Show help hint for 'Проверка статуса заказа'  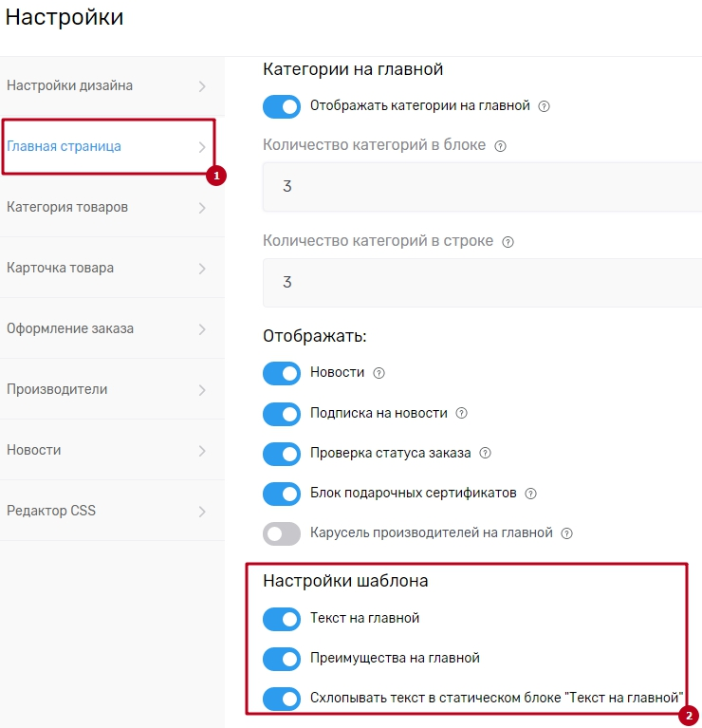(486, 454)
